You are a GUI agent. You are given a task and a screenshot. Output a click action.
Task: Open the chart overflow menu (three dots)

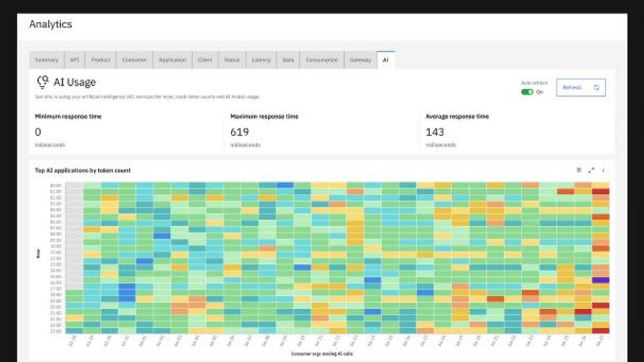point(603,170)
